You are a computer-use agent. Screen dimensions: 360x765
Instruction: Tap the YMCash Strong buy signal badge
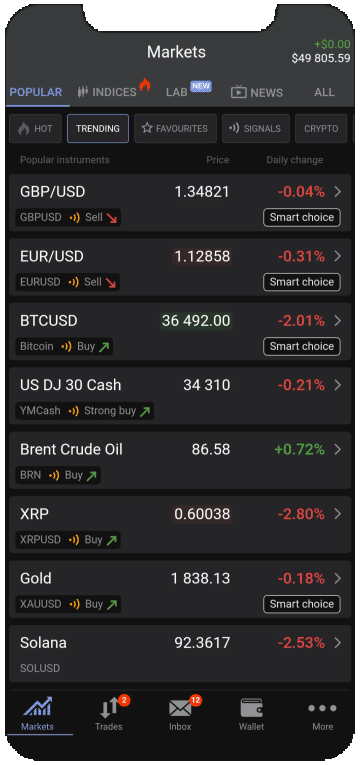(x=84, y=411)
